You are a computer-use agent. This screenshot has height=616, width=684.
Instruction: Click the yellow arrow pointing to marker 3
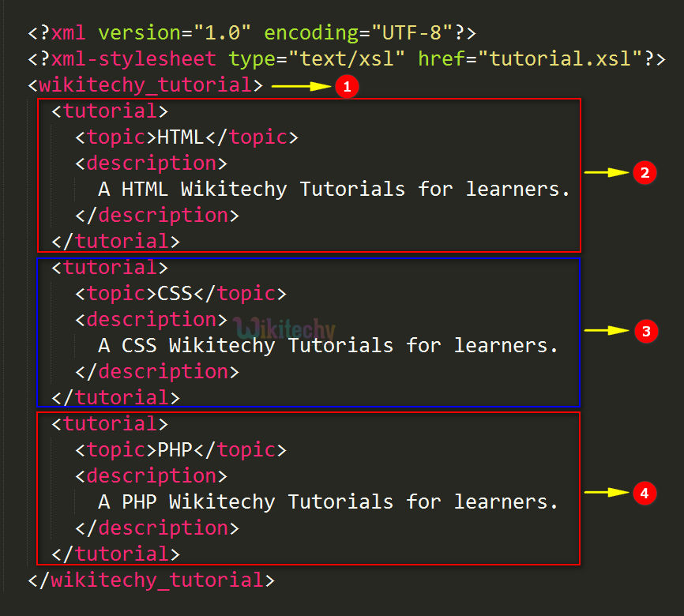pos(605,332)
